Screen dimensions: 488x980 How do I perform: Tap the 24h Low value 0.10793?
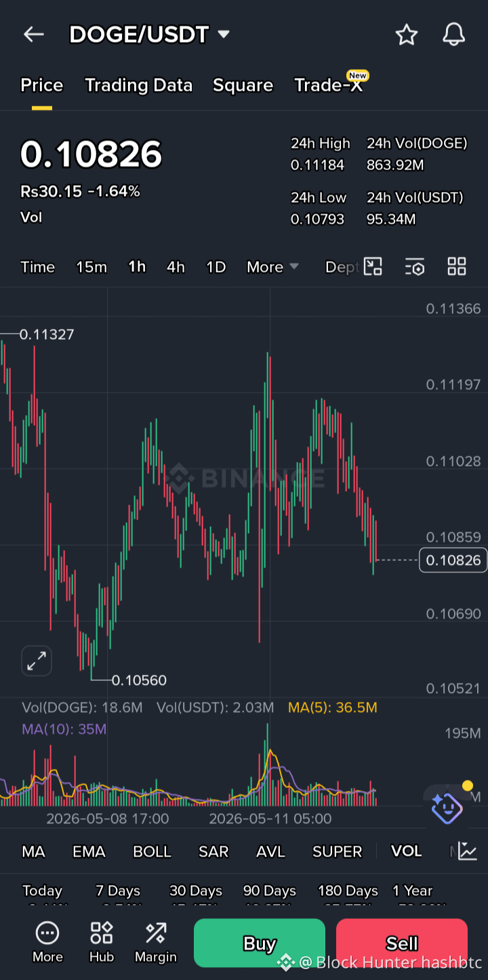(317, 219)
